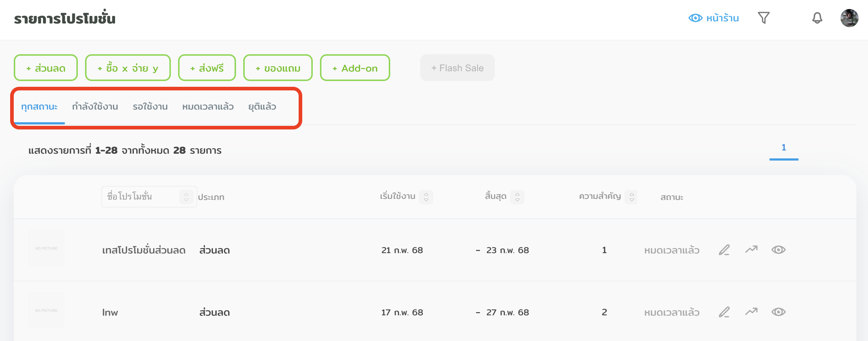868x341 pixels.
Task: Click the + ส่วนลด button
Action: click(46, 68)
